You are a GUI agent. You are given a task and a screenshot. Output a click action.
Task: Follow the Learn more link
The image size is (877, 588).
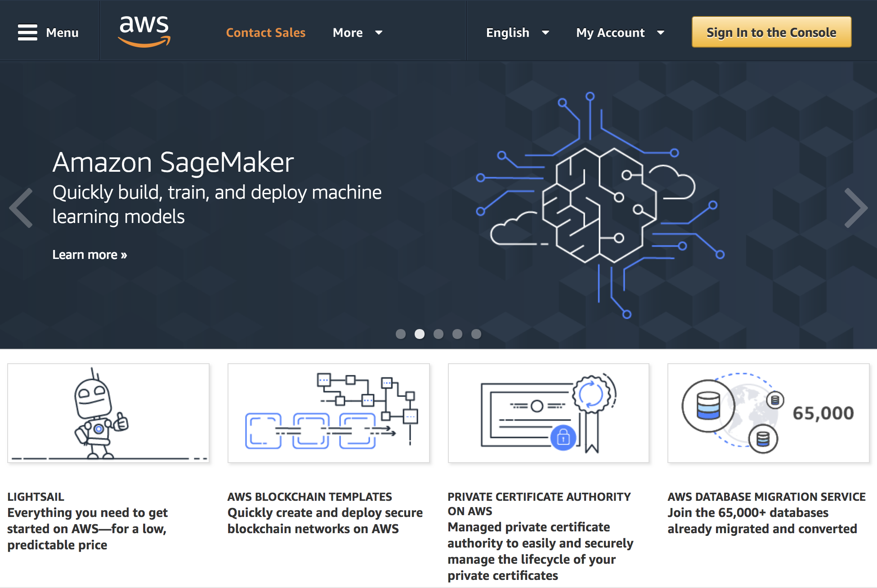click(x=89, y=254)
